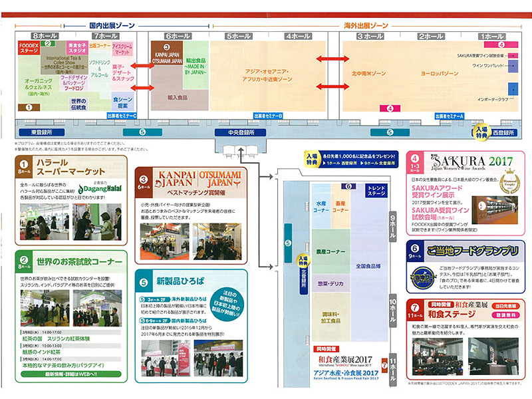Select the 10ホール vertical hall label
Screen dimensions: 532x399
(392, 311)
